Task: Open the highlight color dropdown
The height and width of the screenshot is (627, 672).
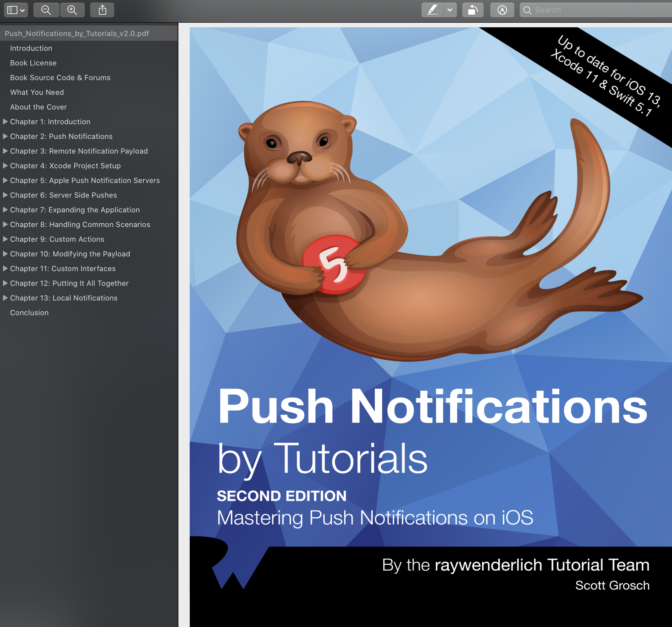Action: pos(450,10)
